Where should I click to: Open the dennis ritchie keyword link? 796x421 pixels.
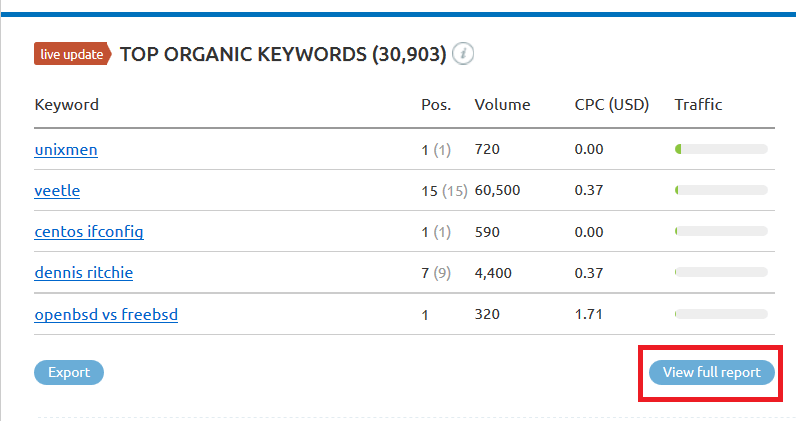pos(84,273)
